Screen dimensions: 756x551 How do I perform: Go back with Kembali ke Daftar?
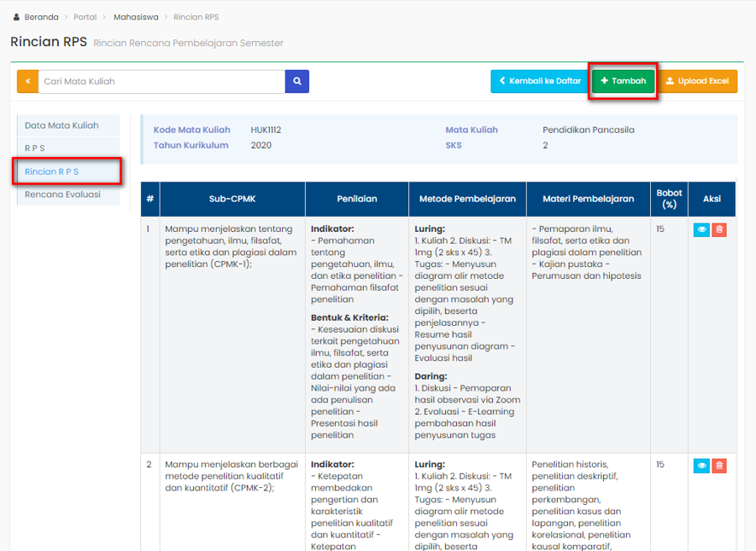(x=539, y=81)
